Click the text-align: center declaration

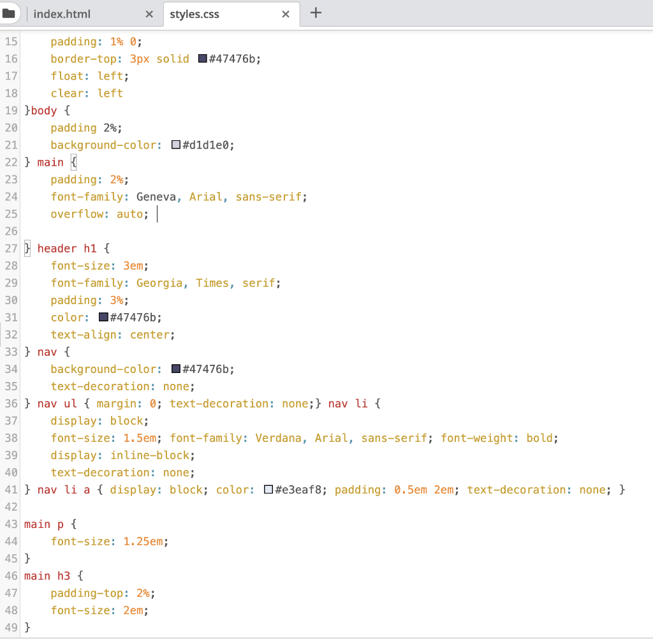pos(112,334)
